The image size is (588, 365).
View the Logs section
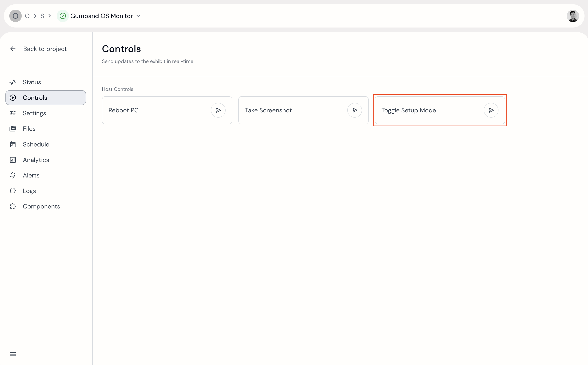pyautogui.click(x=29, y=191)
